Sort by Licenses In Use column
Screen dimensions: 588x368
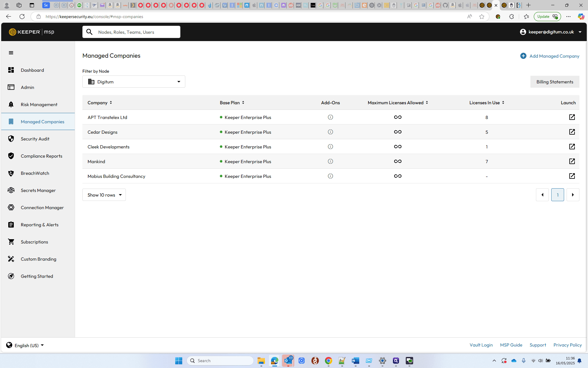(487, 103)
